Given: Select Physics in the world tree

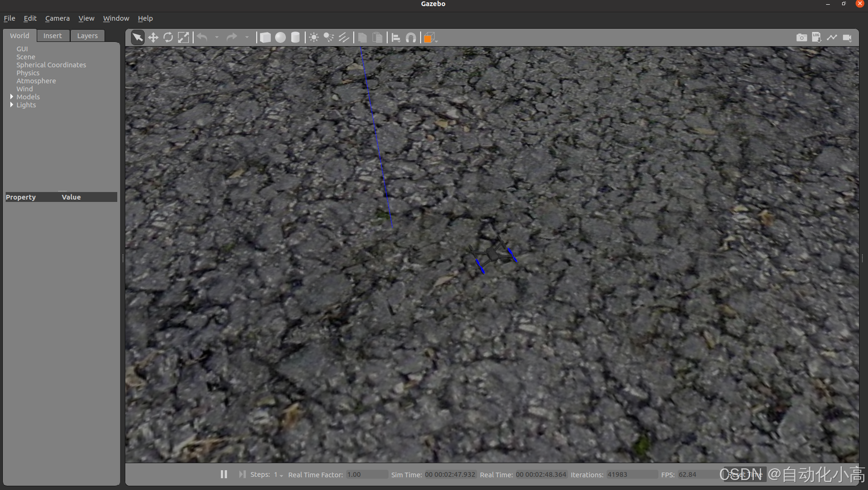Looking at the screenshot, I should (x=28, y=73).
